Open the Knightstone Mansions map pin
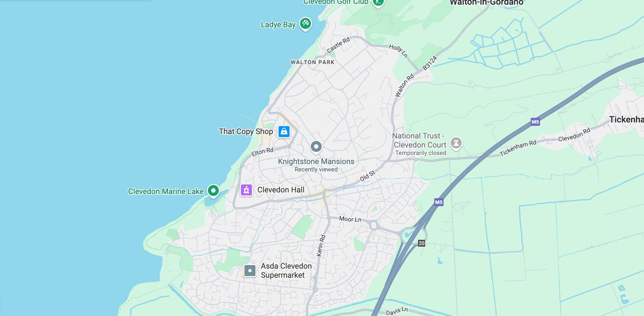 point(316,147)
